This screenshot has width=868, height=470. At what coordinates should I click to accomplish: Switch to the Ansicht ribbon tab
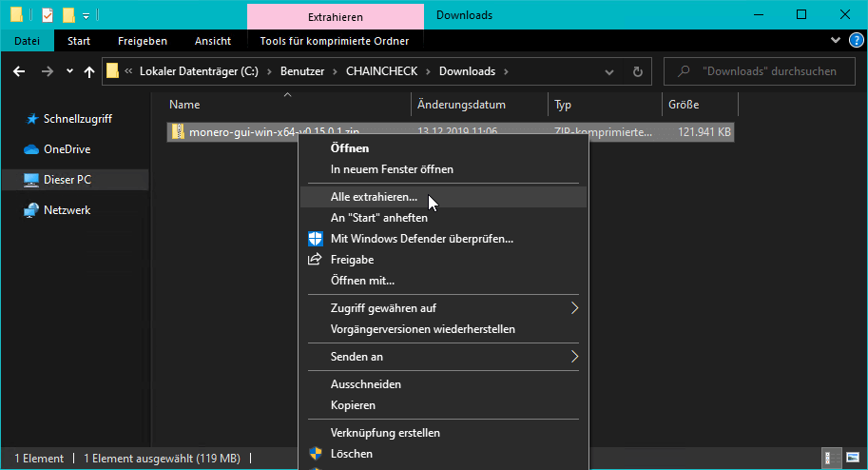coord(213,41)
